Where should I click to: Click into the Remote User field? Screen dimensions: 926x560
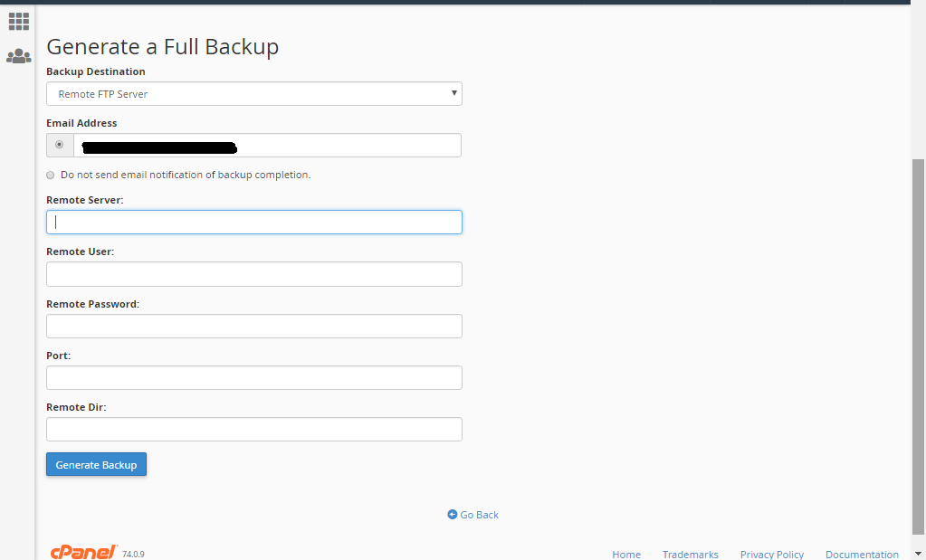click(254, 274)
